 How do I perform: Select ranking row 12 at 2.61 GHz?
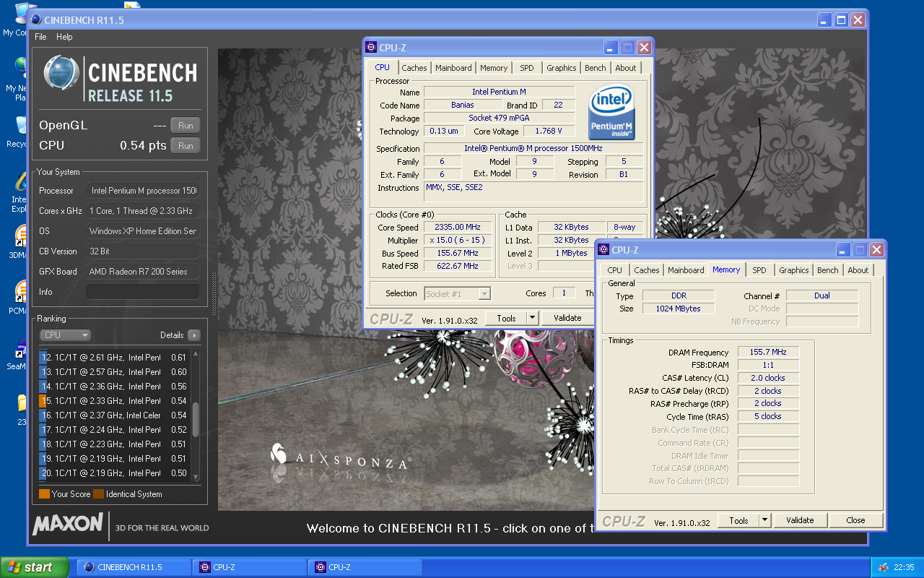pyautogui.click(x=114, y=358)
